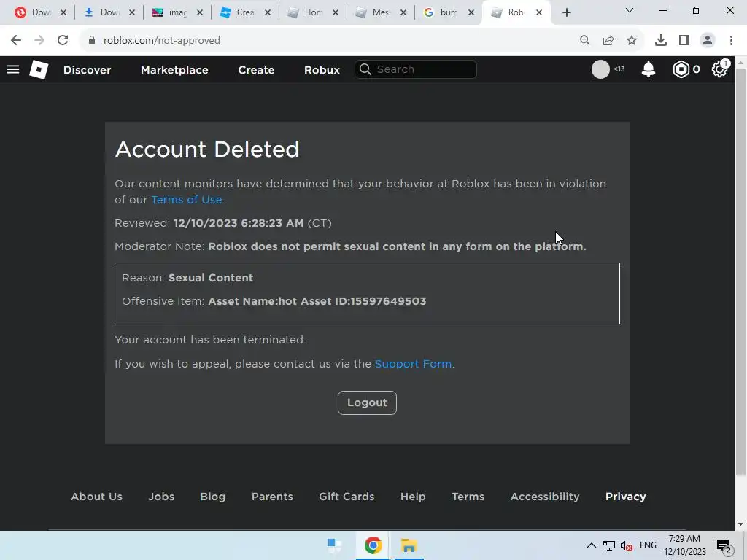Open the Parents footer link
This screenshot has width=747, height=560.
click(272, 497)
